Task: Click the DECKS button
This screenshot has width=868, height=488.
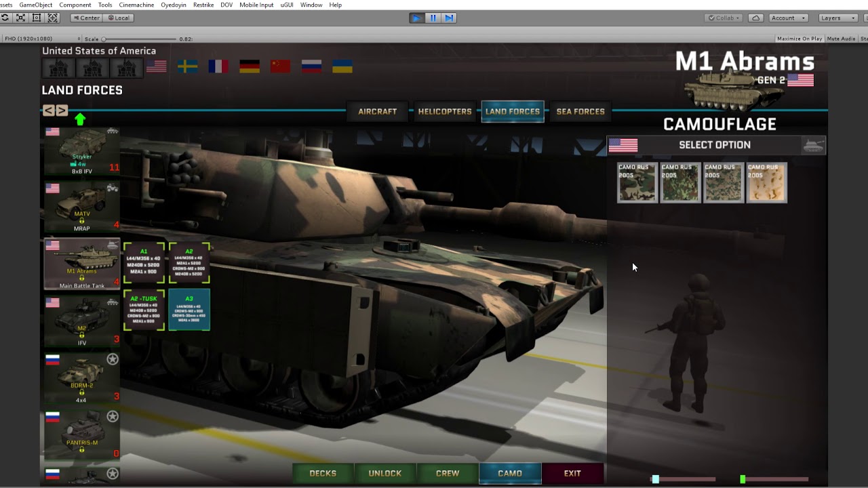Action: pos(323,474)
